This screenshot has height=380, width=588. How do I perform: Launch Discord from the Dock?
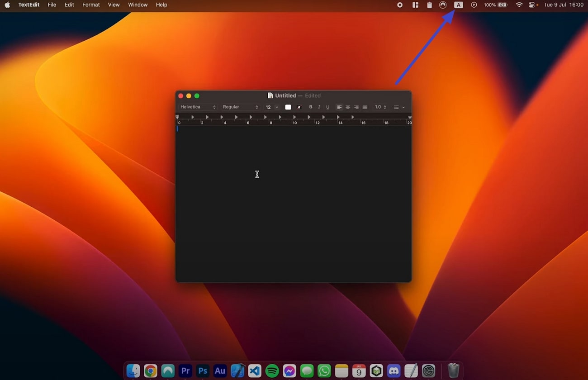click(394, 371)
